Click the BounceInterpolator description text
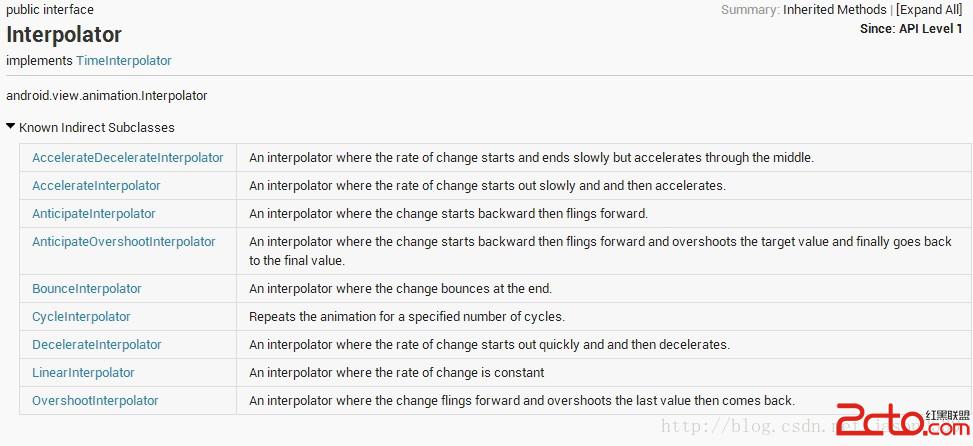973x446 pixels. [400, 289]
